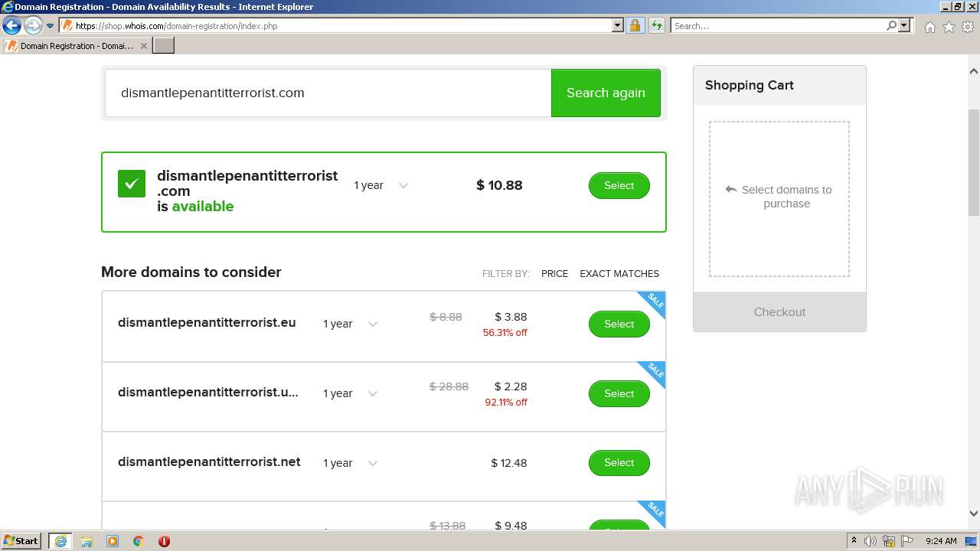Click the scrollbar down arrow
Viewport: 980px width, 551px height.
click(x=974, y=514)
